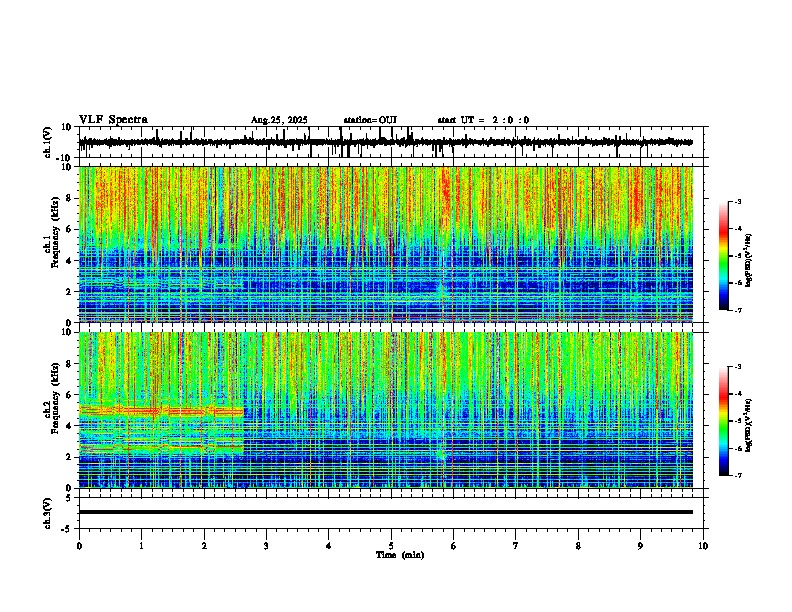Image resolution: width=792 pixels, height=612 pixels.
Task: Click the ch.1 spectrogram color scale bar
Action: click(x=723, y=255)
